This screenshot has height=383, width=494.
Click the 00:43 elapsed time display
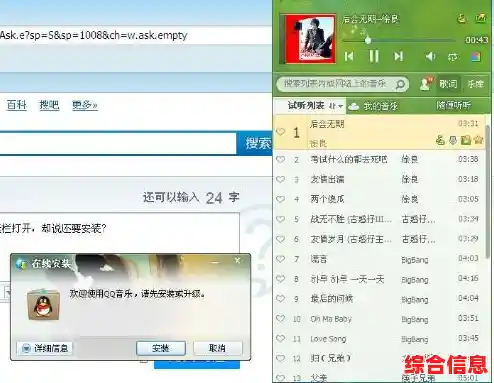click(x=477, y=40)
